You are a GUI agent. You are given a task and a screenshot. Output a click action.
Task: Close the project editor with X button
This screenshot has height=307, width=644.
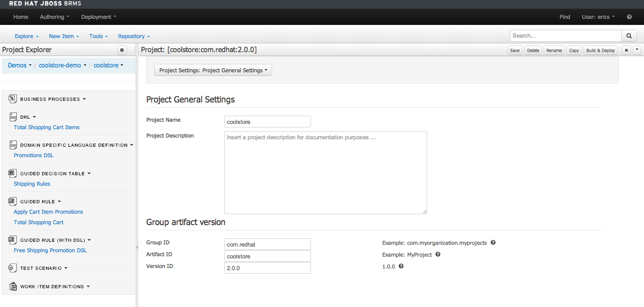pyautogui.click(x=626, y=50)
